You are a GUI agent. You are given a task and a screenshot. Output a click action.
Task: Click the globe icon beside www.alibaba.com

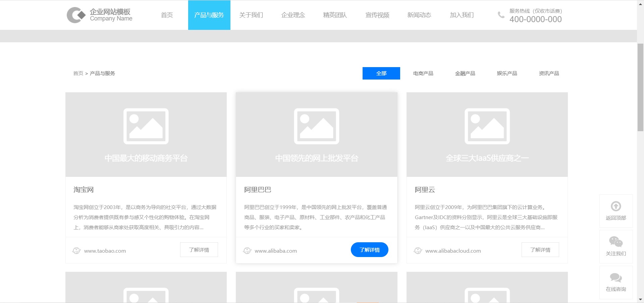point(247,251)
